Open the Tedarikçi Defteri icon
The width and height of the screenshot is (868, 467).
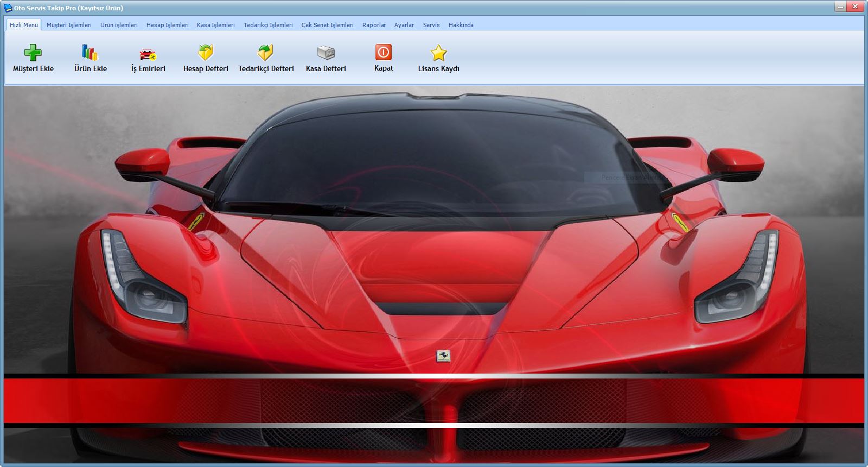(265, 53)
